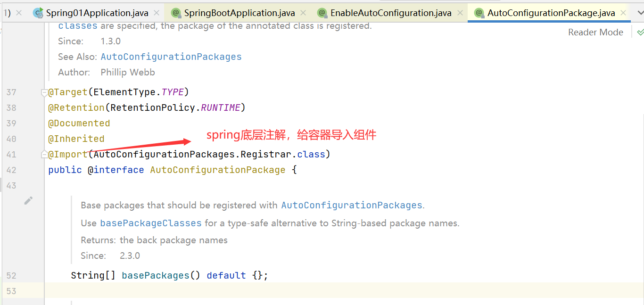Click the pencil edit-doc icon in gutter

click(28, 201)
